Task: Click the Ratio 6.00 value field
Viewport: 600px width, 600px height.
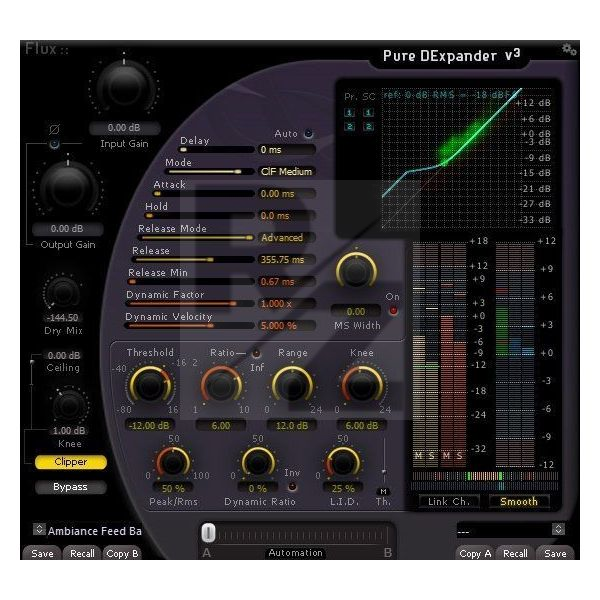Action: point(221,425)
